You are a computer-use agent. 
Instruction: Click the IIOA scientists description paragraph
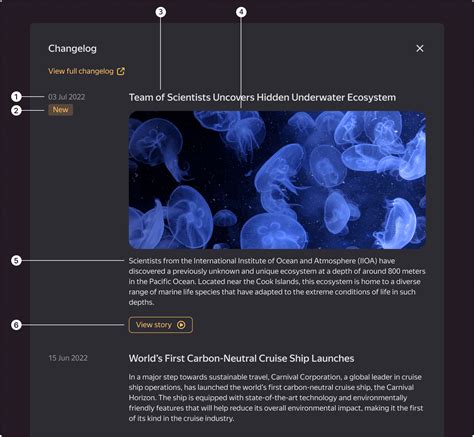click(x=277, y=281)
